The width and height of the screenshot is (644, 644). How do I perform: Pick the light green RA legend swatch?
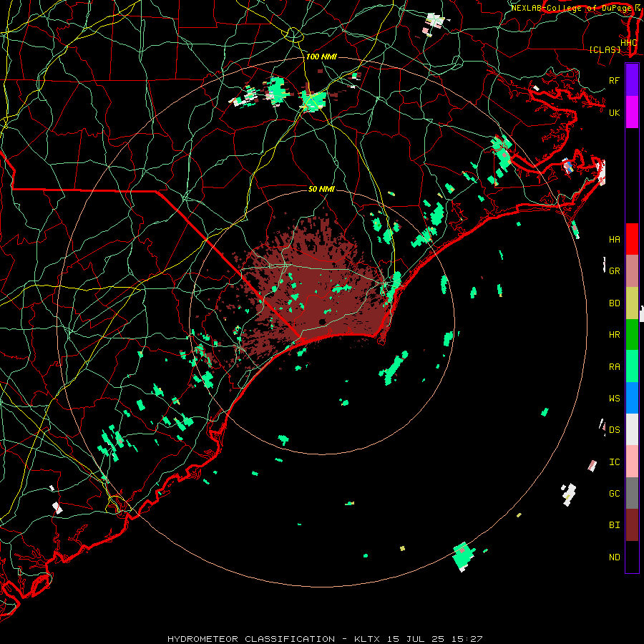click(632, 366)
